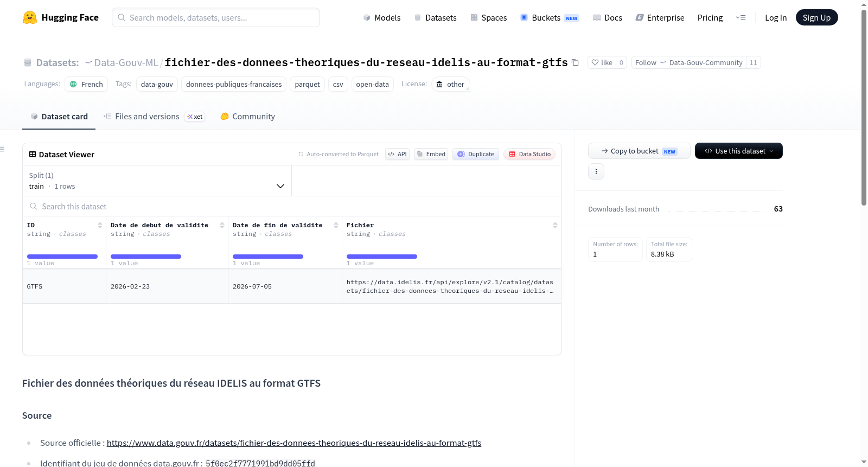
Task: Click the Embed button
Action: pos(431,154)
